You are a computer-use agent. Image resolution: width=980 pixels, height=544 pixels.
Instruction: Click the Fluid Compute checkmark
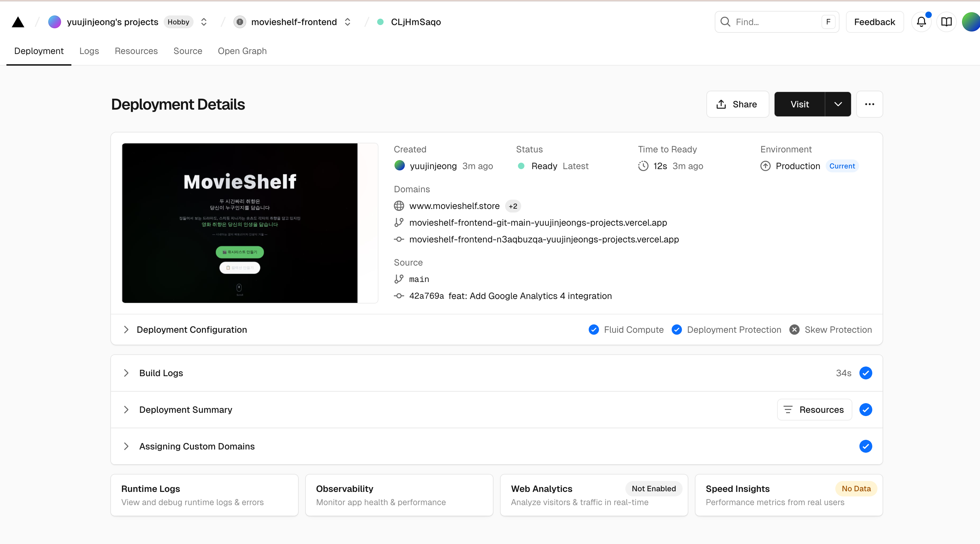click(594, 330)
